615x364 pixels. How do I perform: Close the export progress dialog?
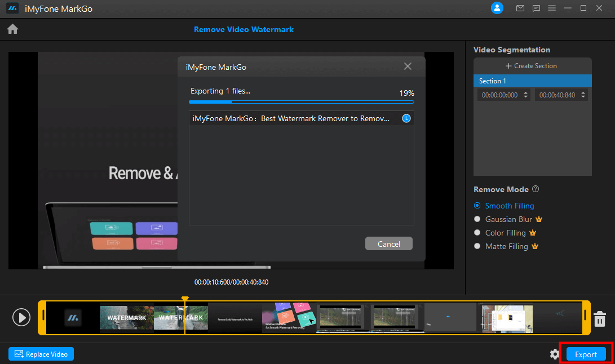[x=408, y=66]
